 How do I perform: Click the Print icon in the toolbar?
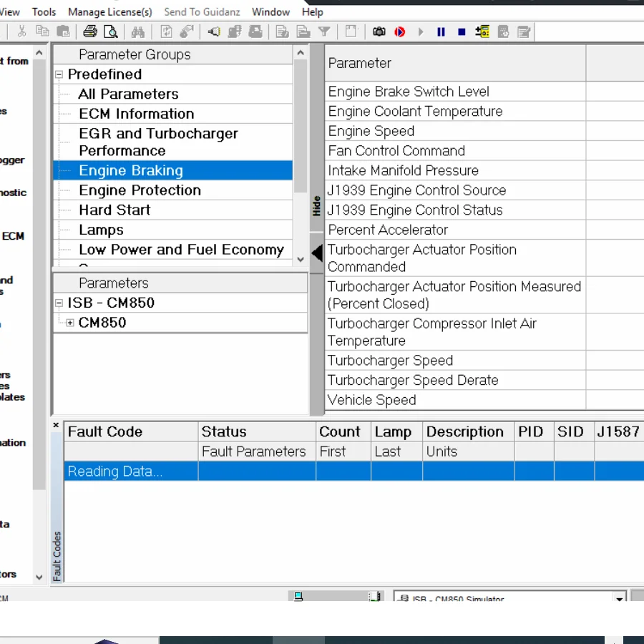point(89,31)
